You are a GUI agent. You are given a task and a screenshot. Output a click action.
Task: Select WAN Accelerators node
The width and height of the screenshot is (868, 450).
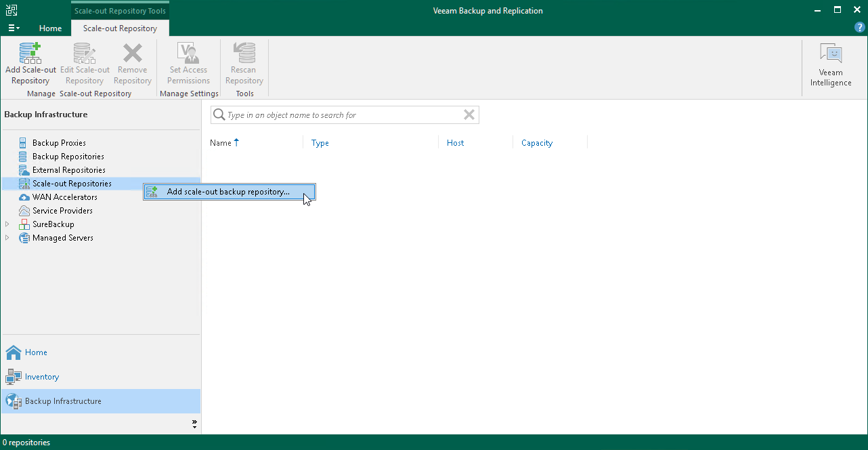pyautogui.click(x=65, y=197)
